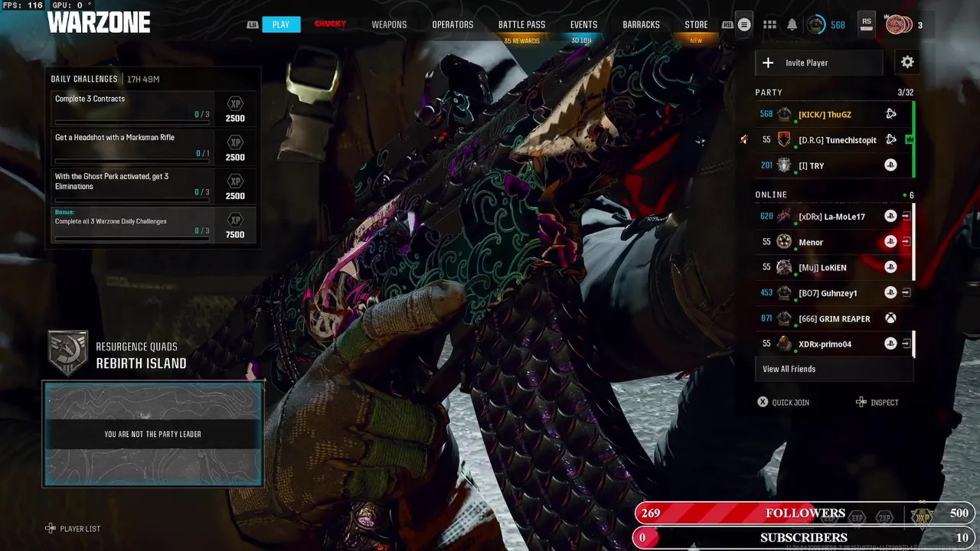Select party member [KICK/] ThuGZ
This screenshot has width=980, height=551.
[x=833, y=114]
